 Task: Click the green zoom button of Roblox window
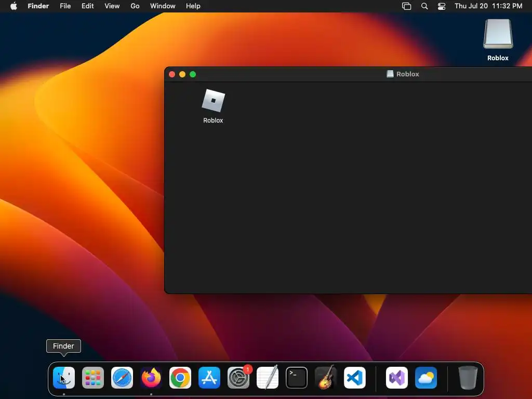pos(193,74)
